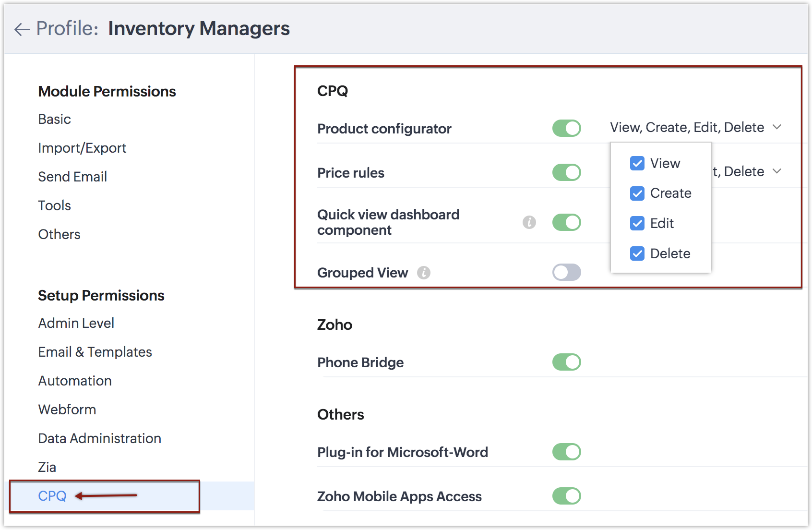Image resolution: width=812 pixels, height=530 pixels.
Task: Open Email & Templates permissions section
Action: point(95,352)
